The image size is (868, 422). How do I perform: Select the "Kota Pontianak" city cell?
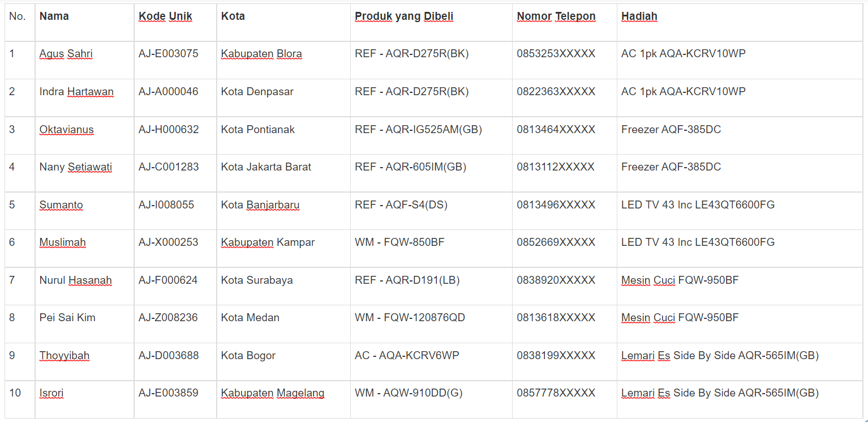258,130
